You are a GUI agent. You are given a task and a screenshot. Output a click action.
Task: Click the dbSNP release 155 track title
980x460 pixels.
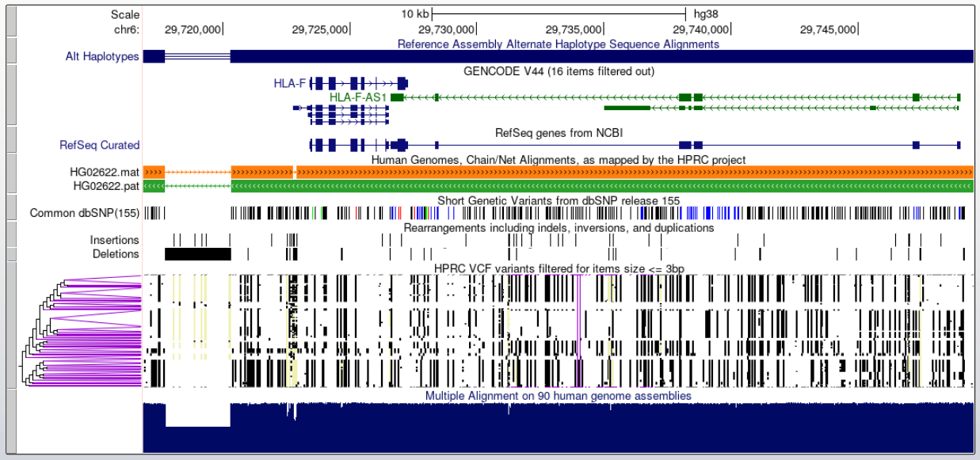[x=559, y=200]
